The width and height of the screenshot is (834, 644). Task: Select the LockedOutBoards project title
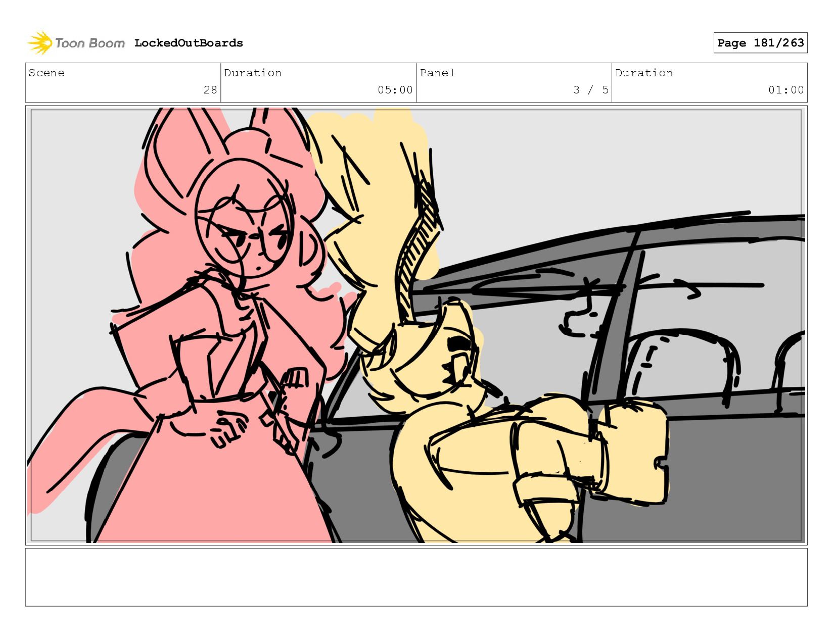point(189,43)
